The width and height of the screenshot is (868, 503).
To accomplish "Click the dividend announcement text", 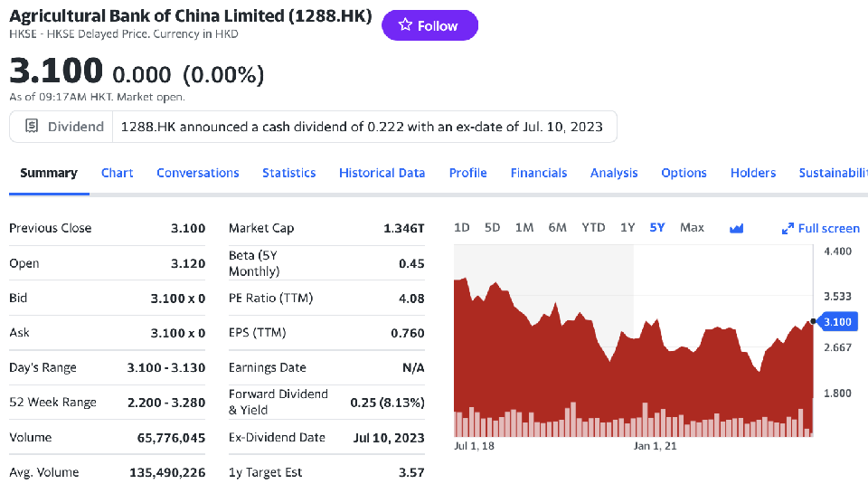I will tap(362, 127).
